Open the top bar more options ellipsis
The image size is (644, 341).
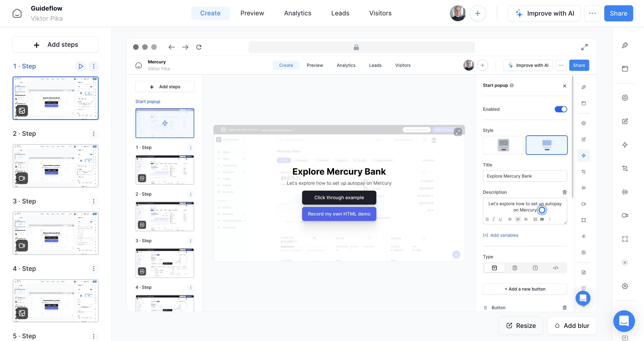coord(592,13)
